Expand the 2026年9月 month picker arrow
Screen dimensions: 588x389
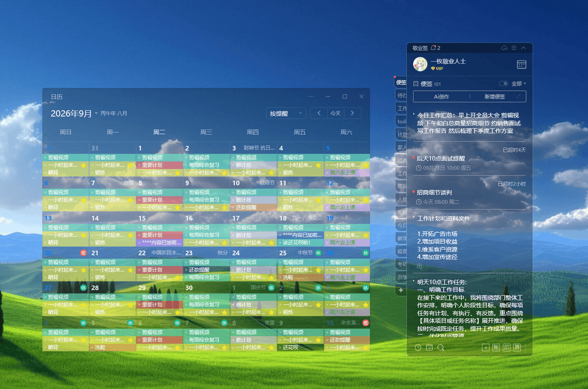tap(97, 114)
